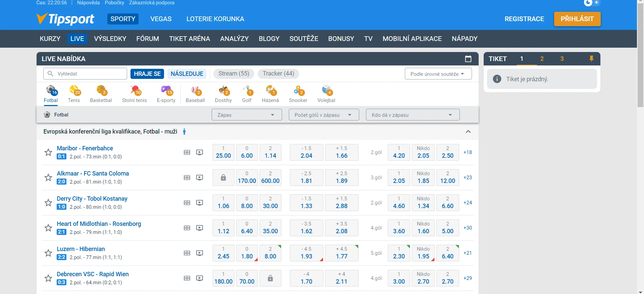Open the Heart of Midlothian - Rosenborg match link
The width and height of the screenshot is (644, 294).
click(99, 224)
